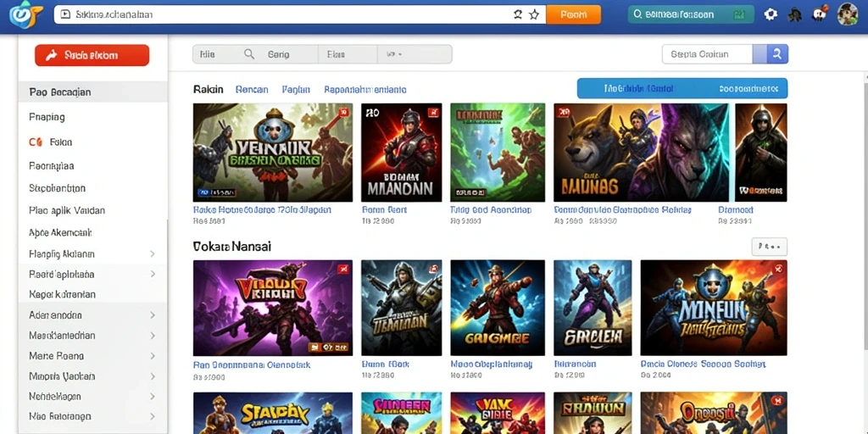
Task: Click the page icon inside the address bar
Action: click(x=64, y=14)
